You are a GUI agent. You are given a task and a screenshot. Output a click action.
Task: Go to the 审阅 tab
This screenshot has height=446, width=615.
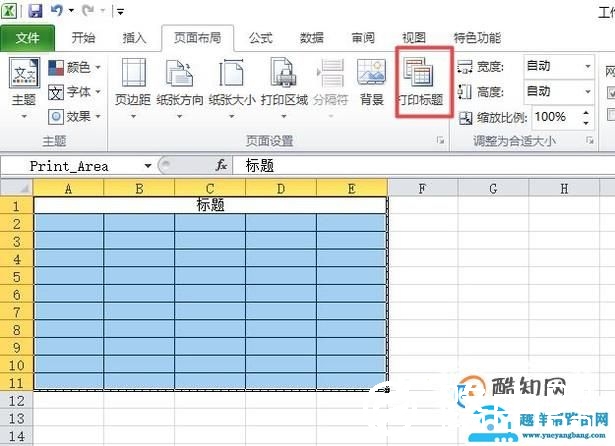coord(363,38)
